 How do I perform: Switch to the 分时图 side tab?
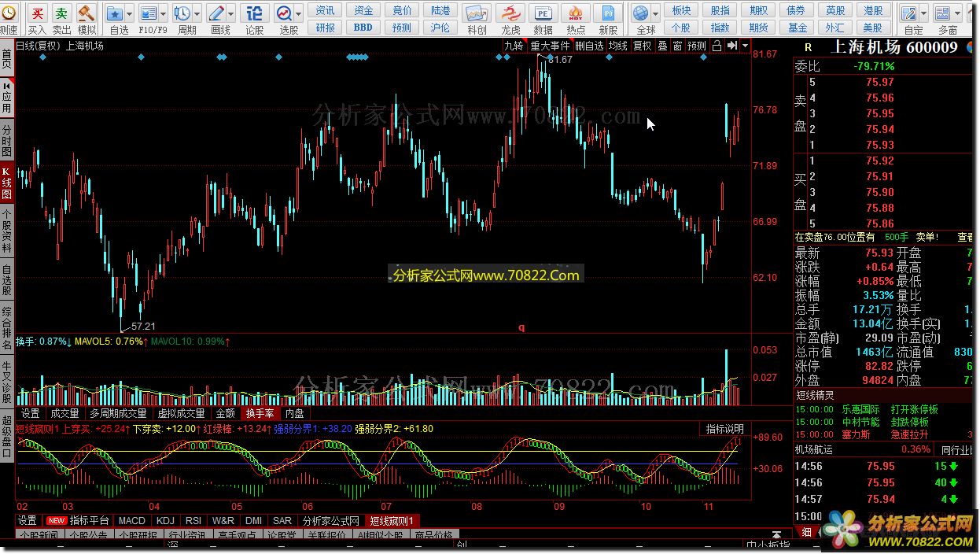point(7,138)
